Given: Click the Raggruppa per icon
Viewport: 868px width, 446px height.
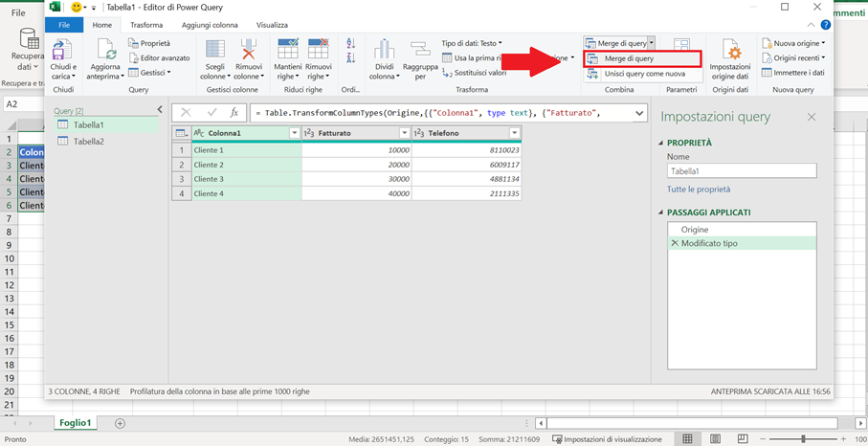Looking at the screenshot, I should click(x=420, y=49).
